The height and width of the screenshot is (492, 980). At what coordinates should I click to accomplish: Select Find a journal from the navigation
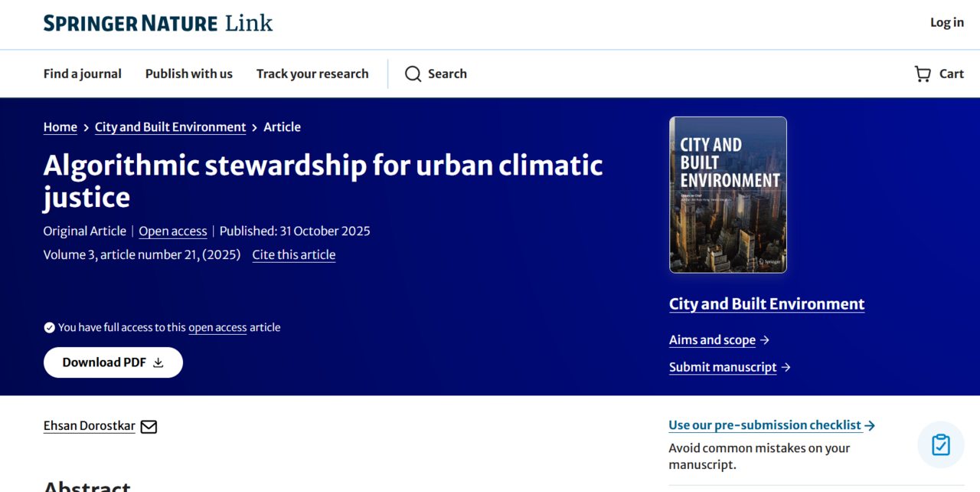click(x=82, y=74)
